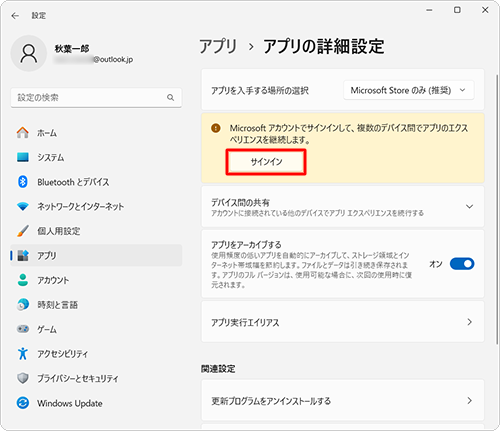The image size is (500, 431).
Task: Click the プライバシー shield icon
Action: point(23,378)
